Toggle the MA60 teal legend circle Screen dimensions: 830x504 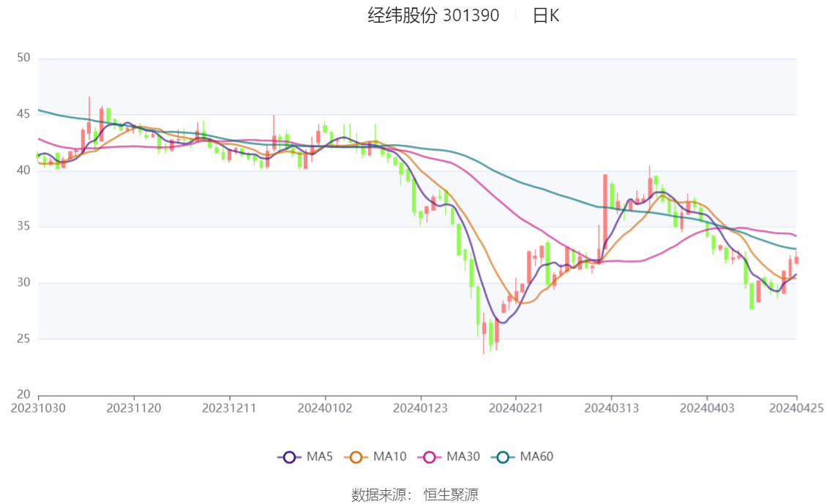(503, 457)
